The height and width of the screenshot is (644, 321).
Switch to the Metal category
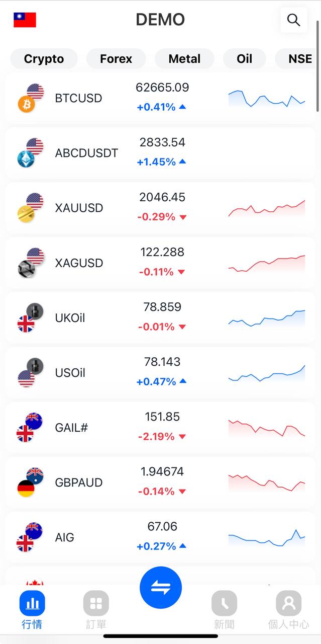(184, 59)
